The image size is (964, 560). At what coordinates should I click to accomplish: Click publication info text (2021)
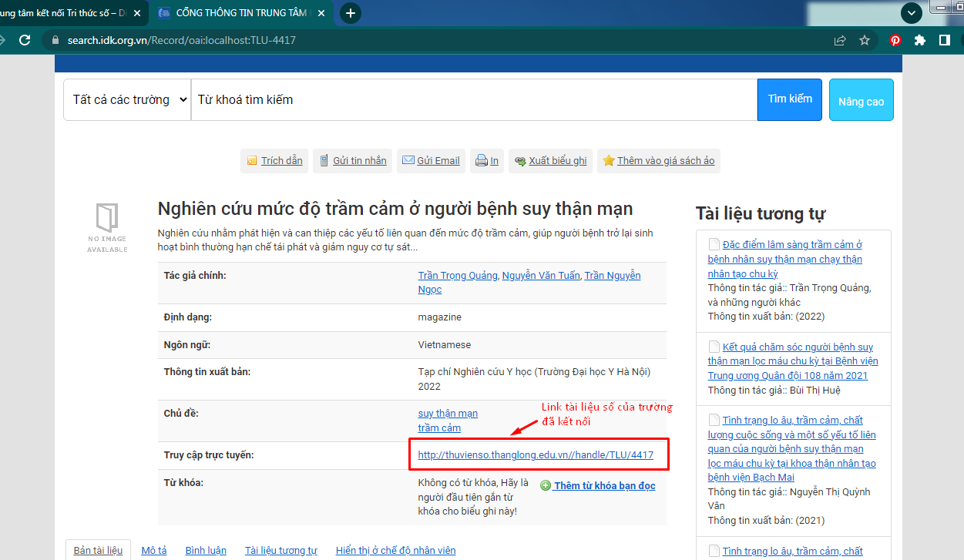766,520
